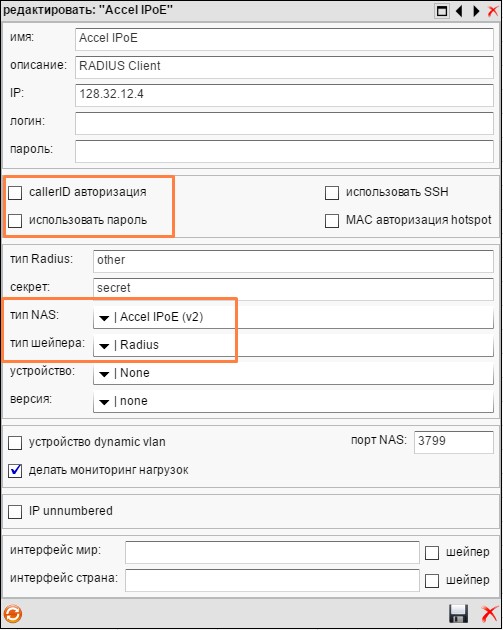
Task: Enable шейпер checkbox for интерфейс мир
Action: (432, 553)
